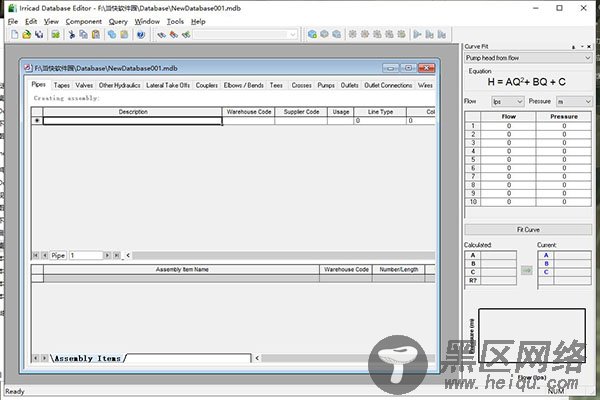Click the Warehouse Code header in Pipes grid

249,112
